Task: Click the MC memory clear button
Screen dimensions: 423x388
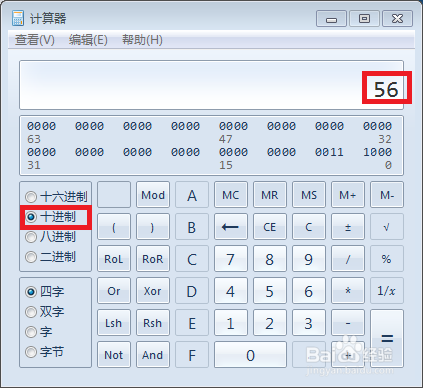Action: click(231, 195)
